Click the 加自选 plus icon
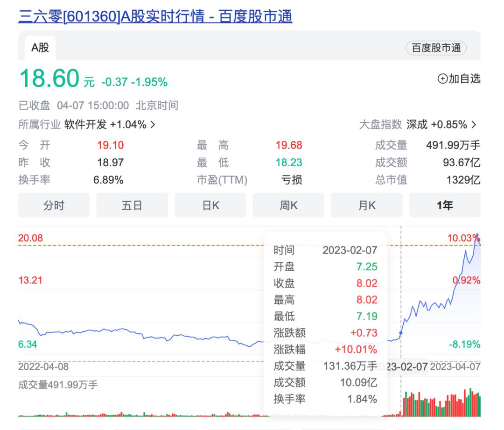 pyautogui.click(x=442, y=79)
